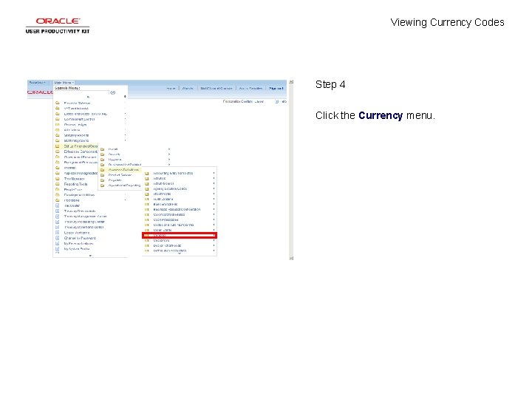Open the Worklist link
Viewport: 532px width, 399px height.
click(188, 88)
